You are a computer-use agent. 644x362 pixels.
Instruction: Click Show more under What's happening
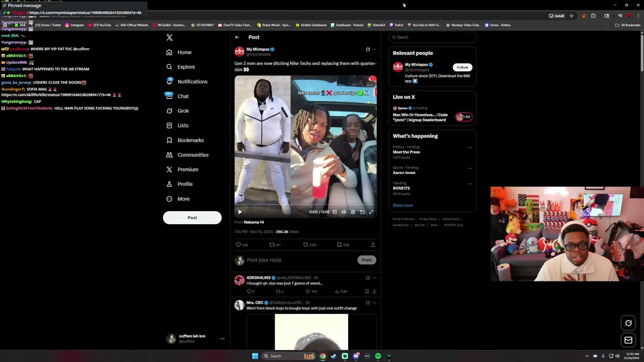(403, 206)
